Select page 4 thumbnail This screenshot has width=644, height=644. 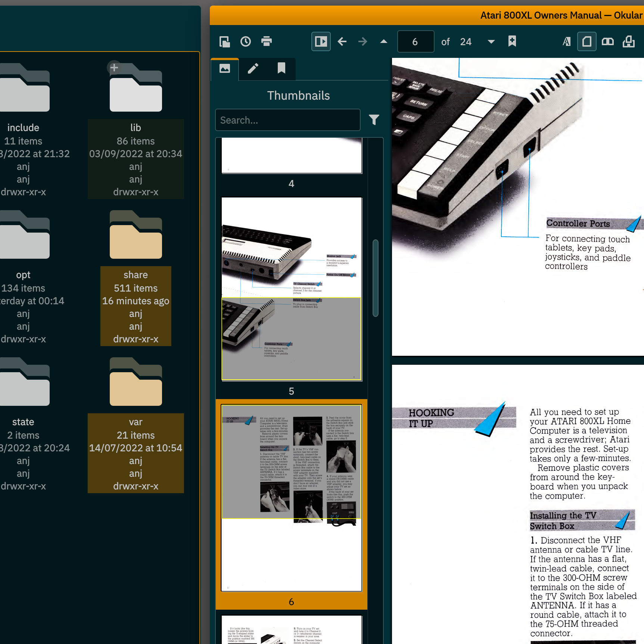(x=292, y=156)
